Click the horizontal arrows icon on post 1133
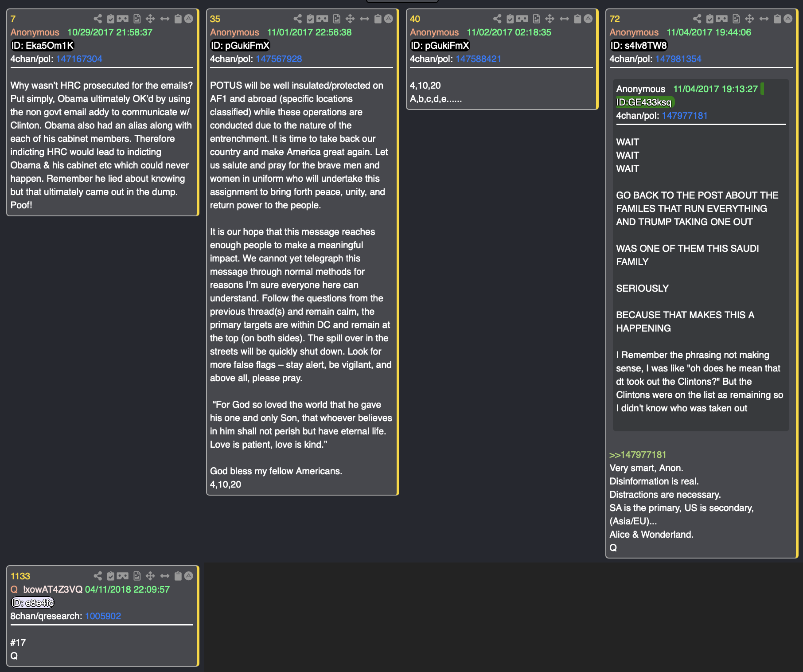This screenshot has width=803, height=672. click(165, 576)
